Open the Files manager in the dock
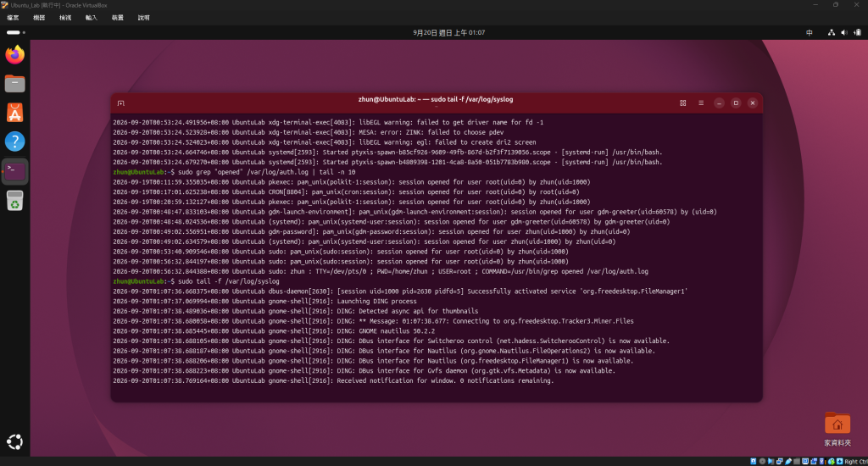868x466 pixels. [x=15, y=83]
